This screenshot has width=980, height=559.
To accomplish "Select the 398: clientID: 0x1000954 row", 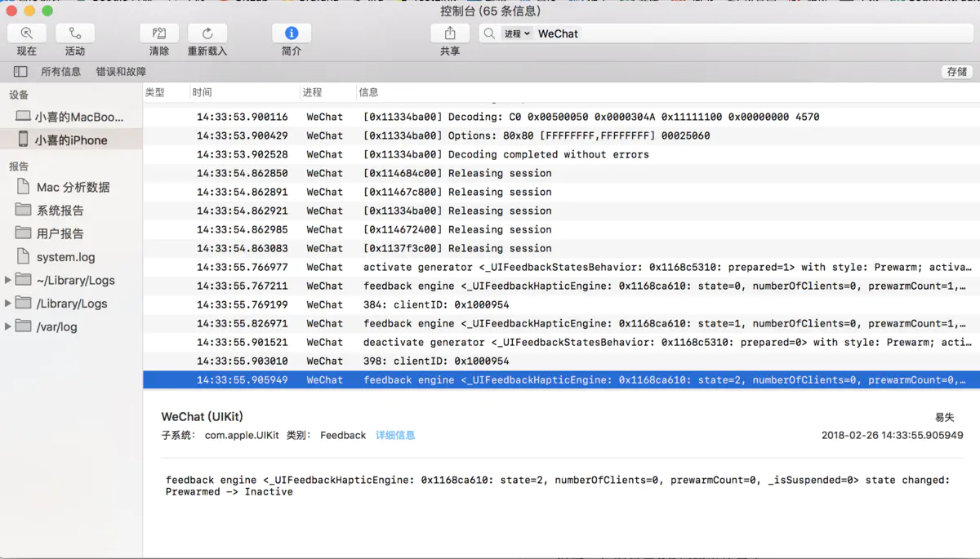I will pos(561,361).
